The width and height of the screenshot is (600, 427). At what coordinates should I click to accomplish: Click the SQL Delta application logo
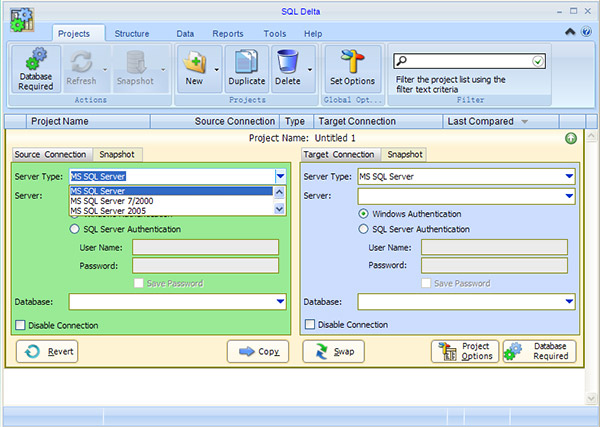[x=22, y=20]
